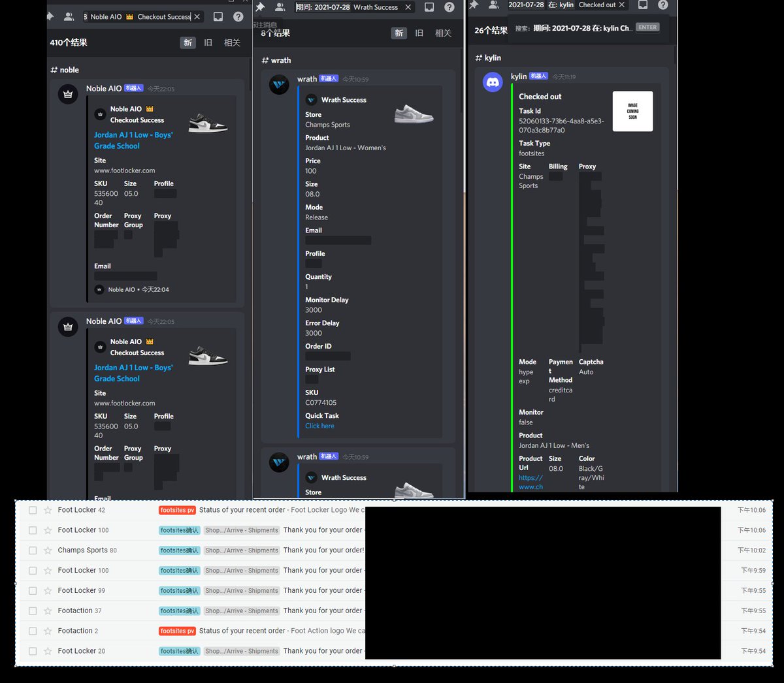Click the ENTER search button
The width and height of the screenshot is (784, 683).
(647, 27)
